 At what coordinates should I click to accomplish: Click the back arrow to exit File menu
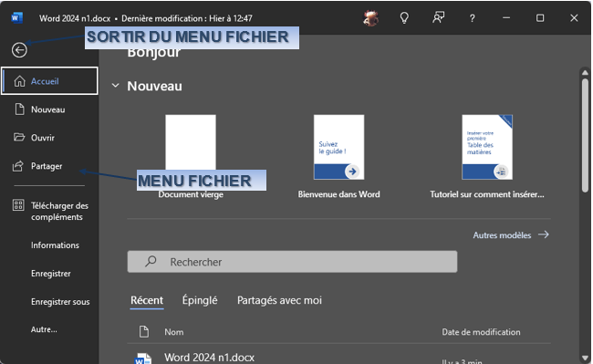coord(19,50)
